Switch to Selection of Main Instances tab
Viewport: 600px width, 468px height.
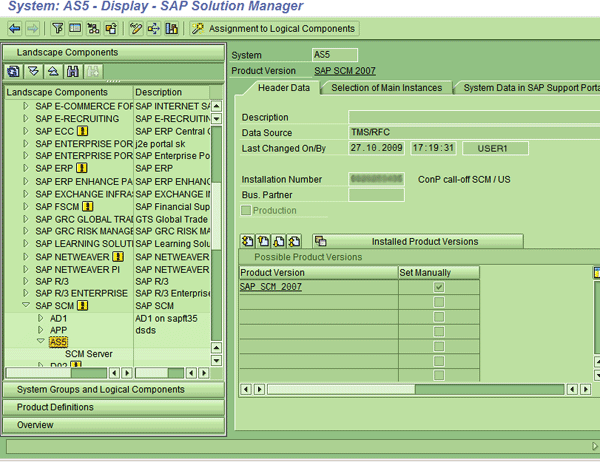pos(386,88)
